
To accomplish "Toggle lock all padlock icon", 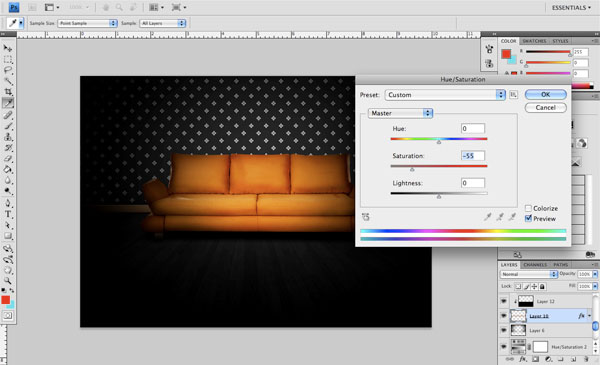I will point(542,286).
